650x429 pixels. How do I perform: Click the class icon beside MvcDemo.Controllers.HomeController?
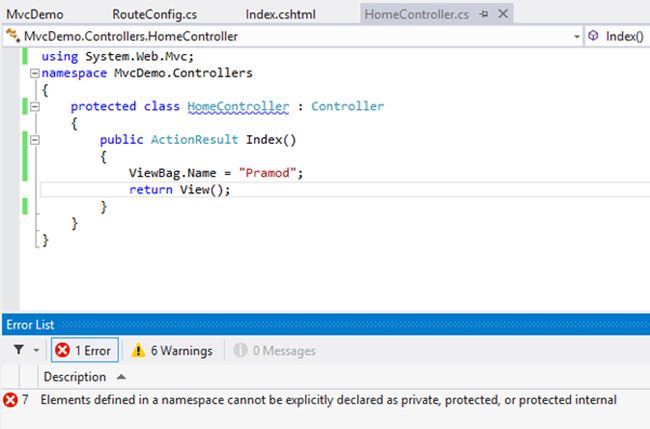pyautogui.click(x=13, y=36)
